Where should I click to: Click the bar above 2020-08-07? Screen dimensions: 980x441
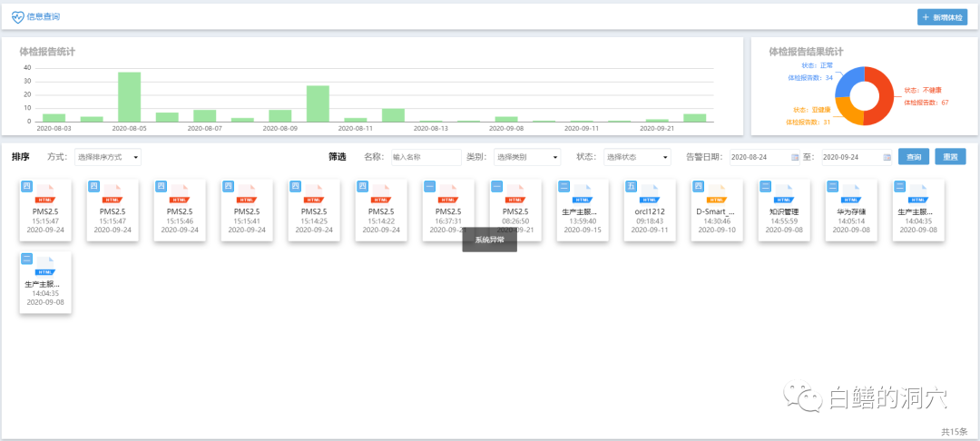[x=204, y=115]
